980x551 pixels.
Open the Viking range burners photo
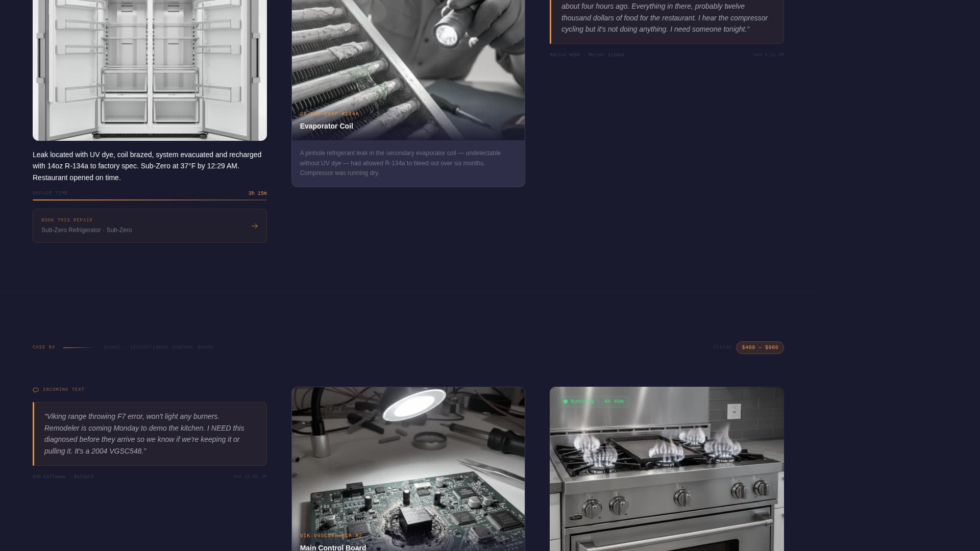(667, 469)
